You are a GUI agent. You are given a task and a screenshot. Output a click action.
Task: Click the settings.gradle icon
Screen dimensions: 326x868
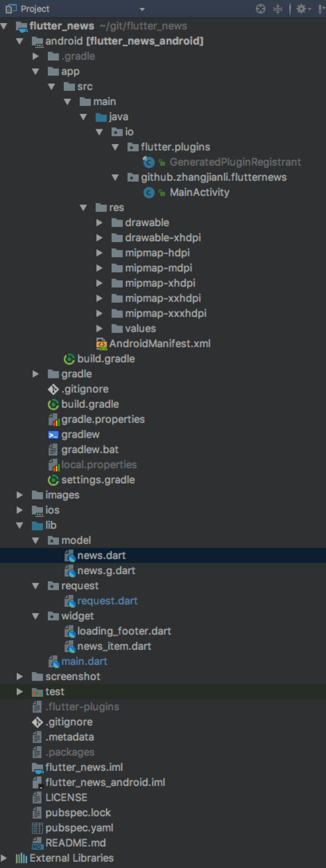pos(53,480)
